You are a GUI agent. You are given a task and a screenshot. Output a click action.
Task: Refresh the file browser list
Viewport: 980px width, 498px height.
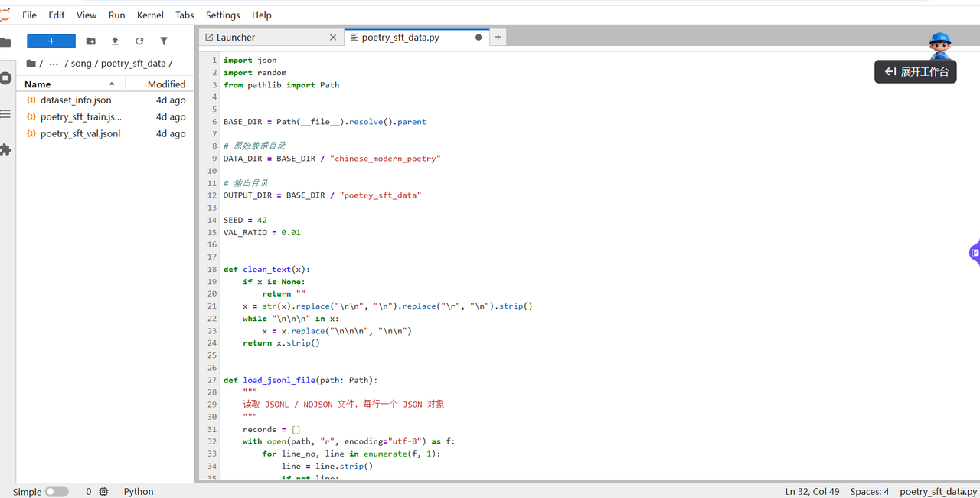[x=139, y=41]
